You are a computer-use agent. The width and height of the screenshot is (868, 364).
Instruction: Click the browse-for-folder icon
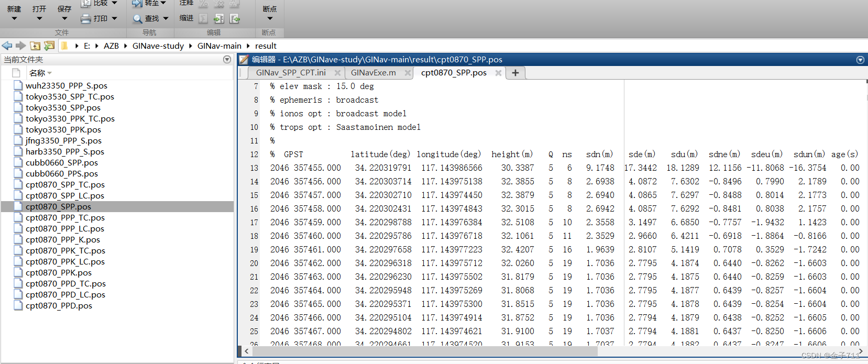tap(49, 46)
